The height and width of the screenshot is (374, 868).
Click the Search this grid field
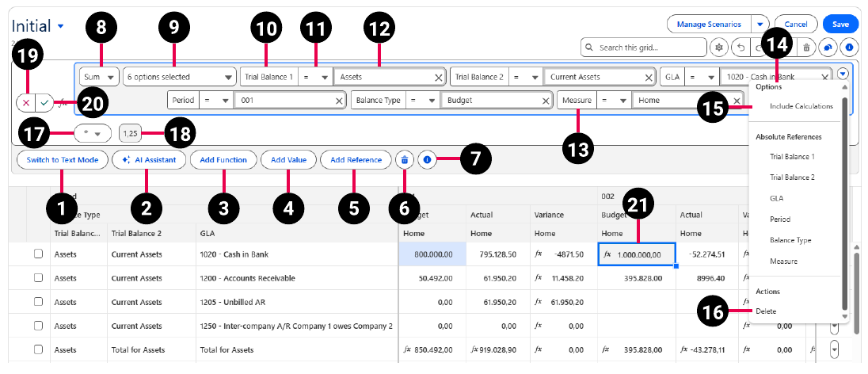pyautogui.click(x=644, y=48)
